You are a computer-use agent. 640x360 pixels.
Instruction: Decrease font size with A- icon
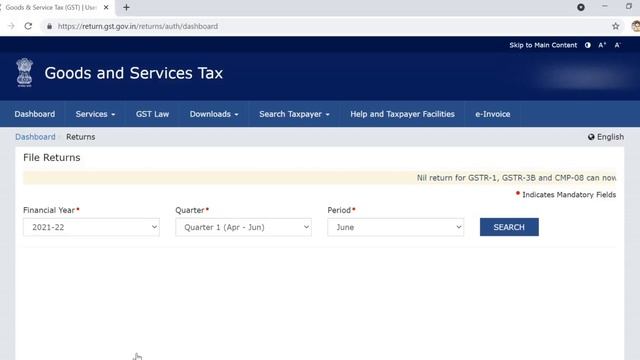tap(618, 45)
